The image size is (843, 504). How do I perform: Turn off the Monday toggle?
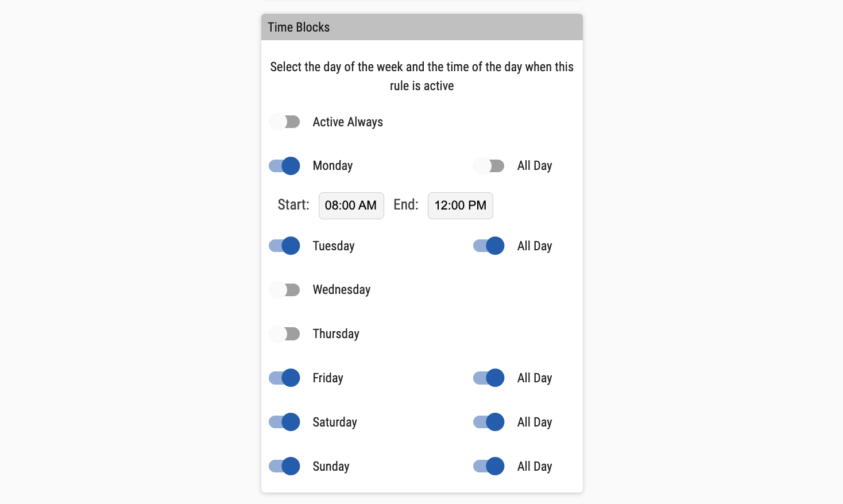(x=284, y=166)
